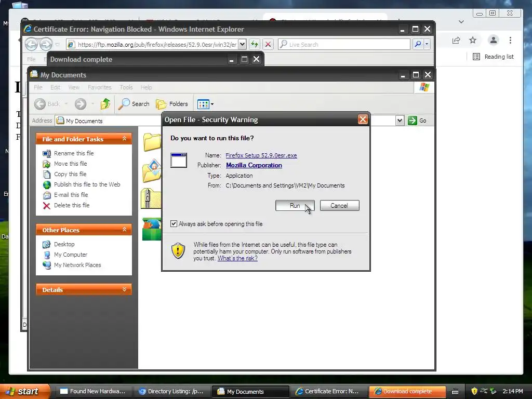This screenshot has width=532, height=399.
Task: Select the Firefox installer icon in My Documents
Action: click(x=152, y=229)
